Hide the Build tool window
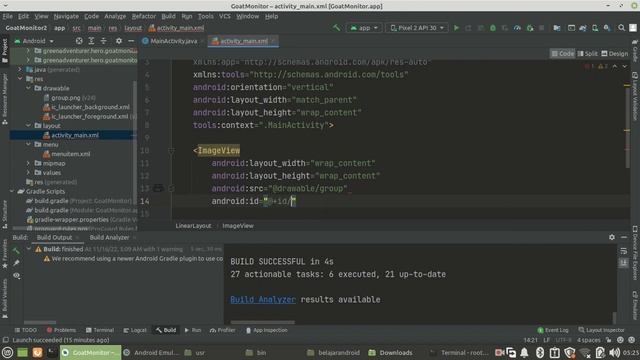 pyautogui.click(x=624, y=237)
